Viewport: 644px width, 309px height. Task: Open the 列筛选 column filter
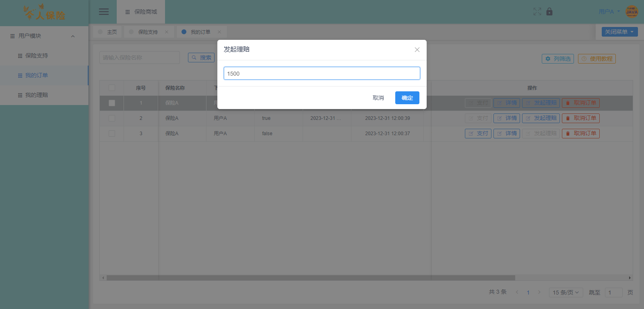[x=558, y=59]
